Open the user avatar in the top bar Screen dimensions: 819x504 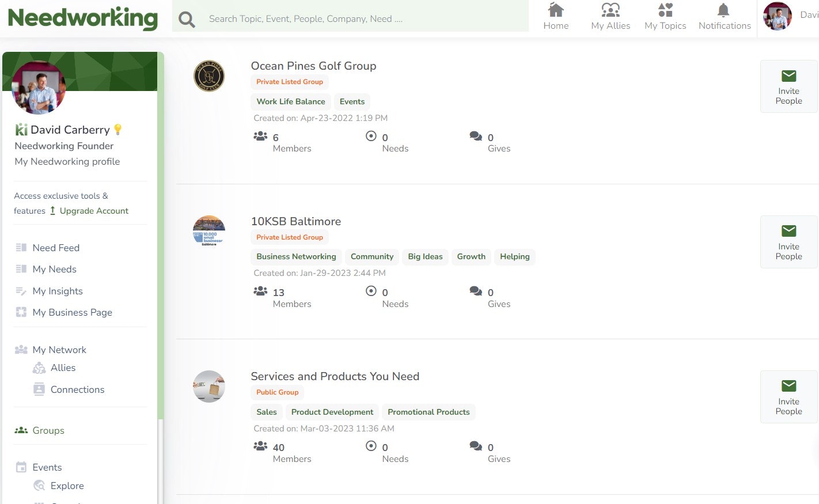point(778,16)
